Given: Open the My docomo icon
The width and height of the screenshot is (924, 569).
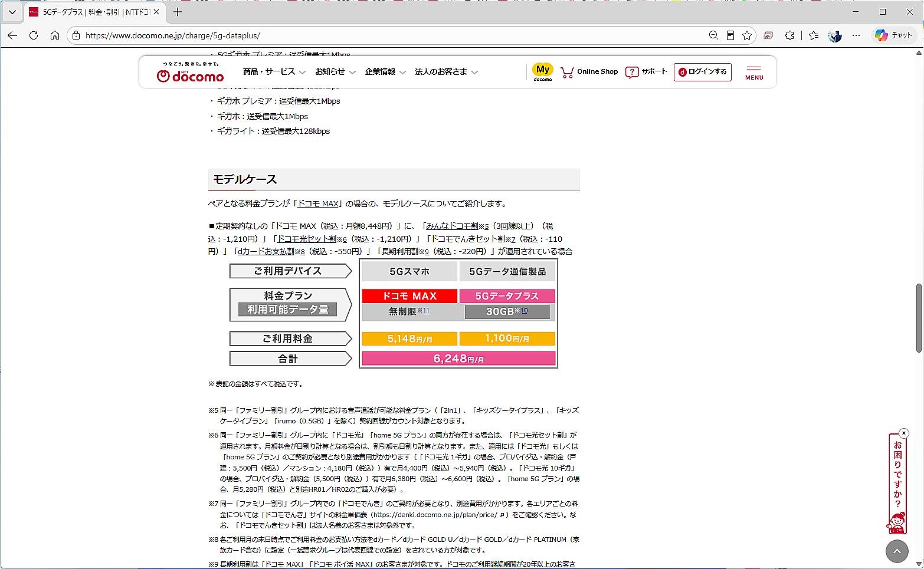Looking at the screenshot, I should (x=543, y=72).
